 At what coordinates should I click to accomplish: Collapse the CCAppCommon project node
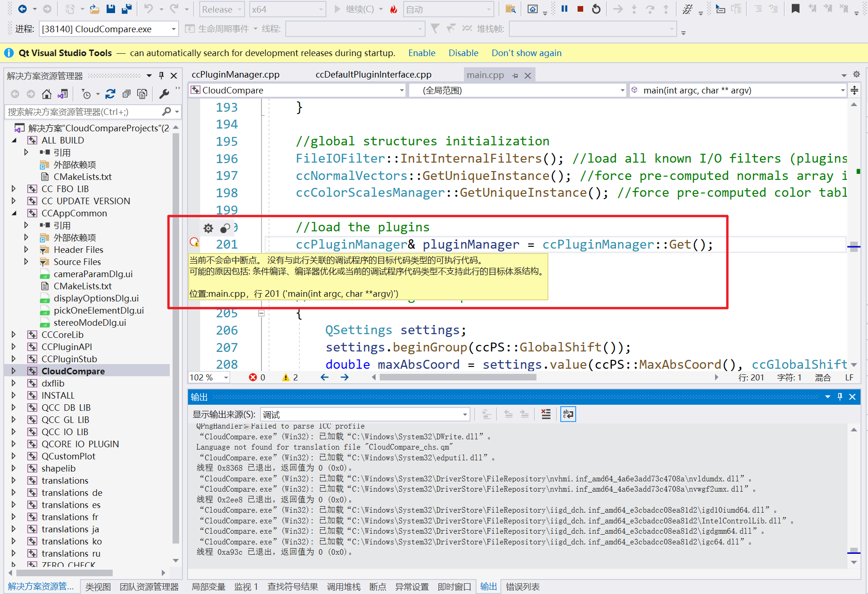(x=14, y=213)
